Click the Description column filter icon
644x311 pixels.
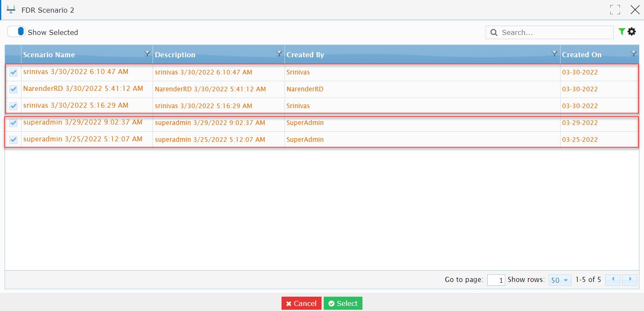pos(279,53)
